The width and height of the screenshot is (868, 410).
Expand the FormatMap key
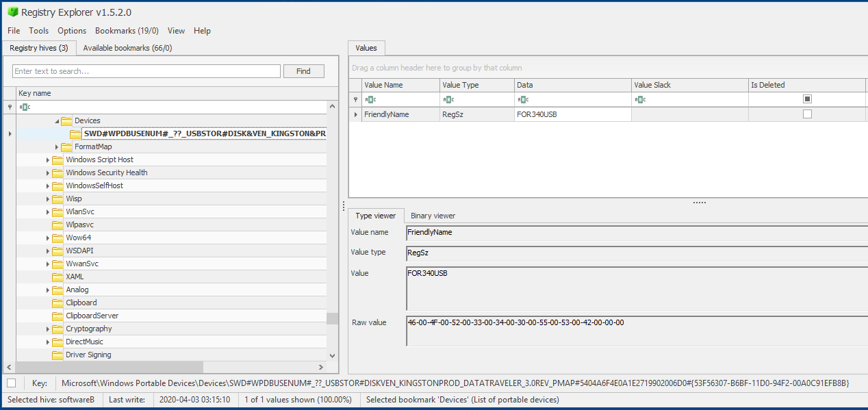57,147
